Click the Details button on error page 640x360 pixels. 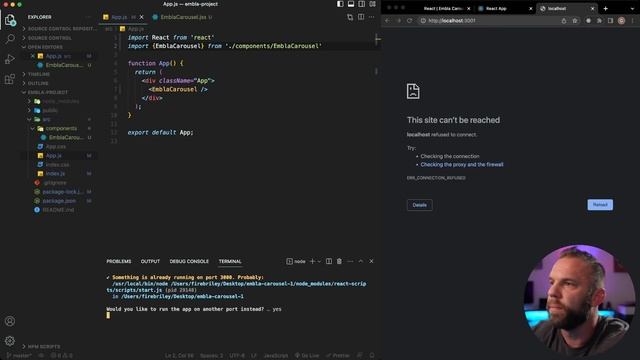[x=420, y=205]
